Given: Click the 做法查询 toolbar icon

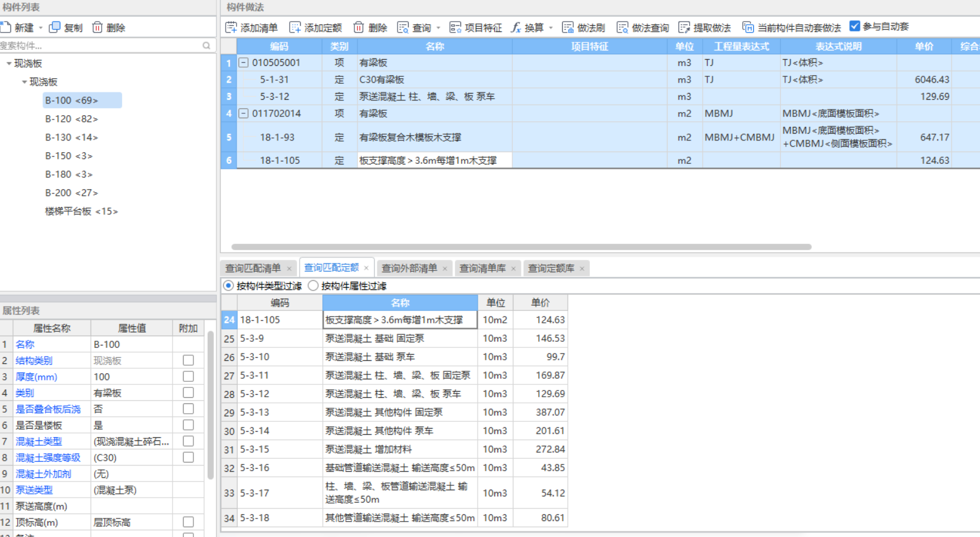Looking at the screenshot, I should coord(623,27).
